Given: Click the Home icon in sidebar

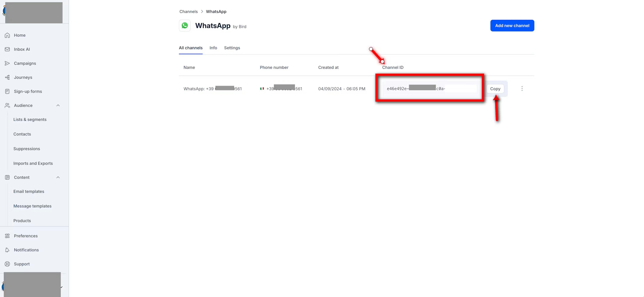Looking at the screenshot, I should click(7, 35).
